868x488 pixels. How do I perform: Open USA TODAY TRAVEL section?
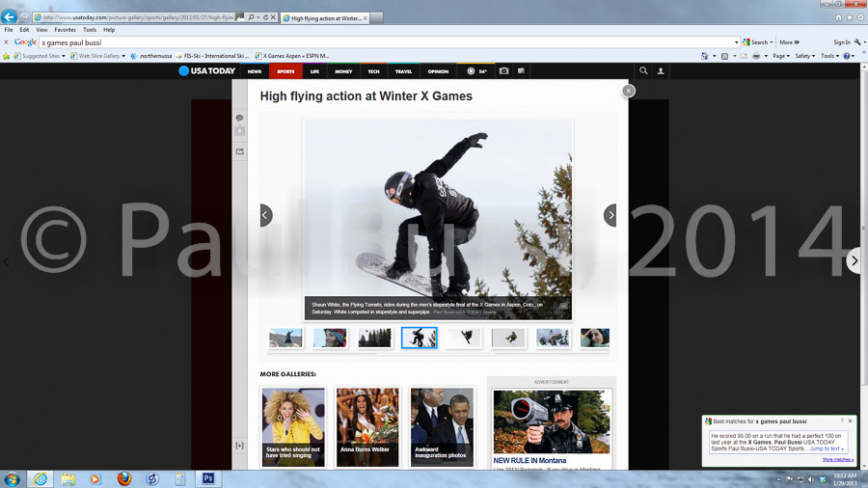(403, 71)
